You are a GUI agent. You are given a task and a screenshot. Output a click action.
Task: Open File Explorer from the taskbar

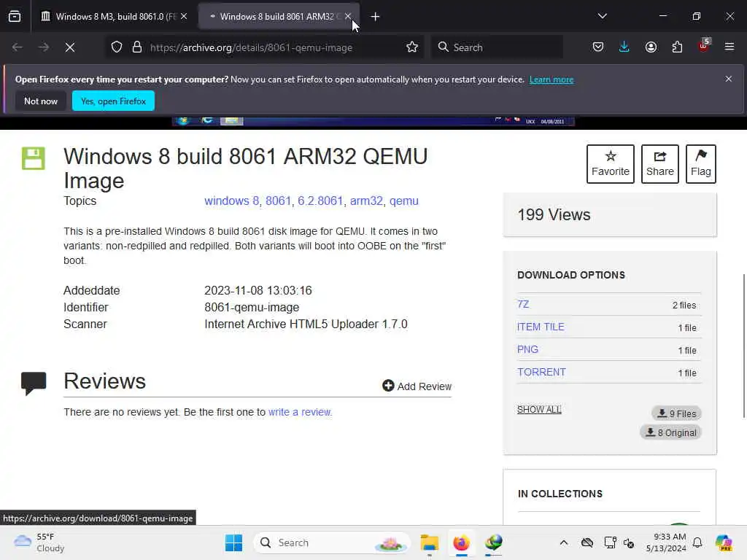(429, 542)
